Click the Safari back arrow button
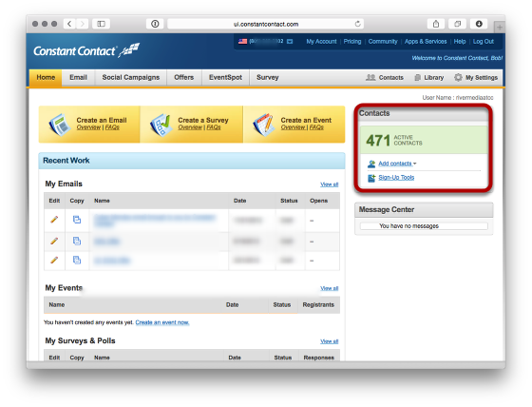Image resolution: width=532 pixels, height=407 pixels. tap(69, 24)
